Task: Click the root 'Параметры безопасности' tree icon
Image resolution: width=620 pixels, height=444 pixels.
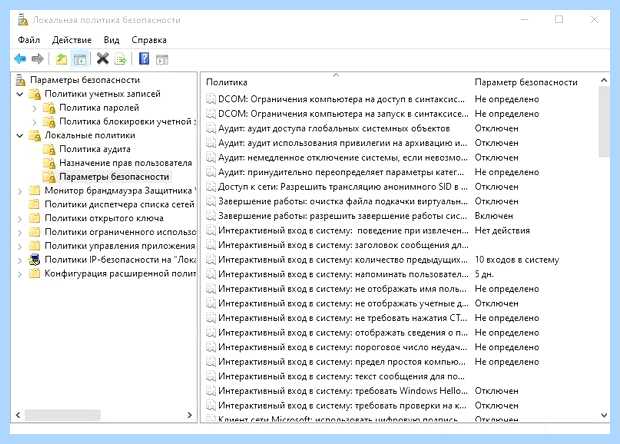Action: (21, 80)
